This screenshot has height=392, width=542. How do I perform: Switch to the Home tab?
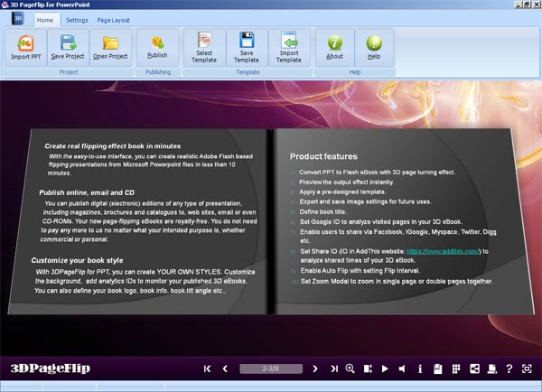(45, 21)
